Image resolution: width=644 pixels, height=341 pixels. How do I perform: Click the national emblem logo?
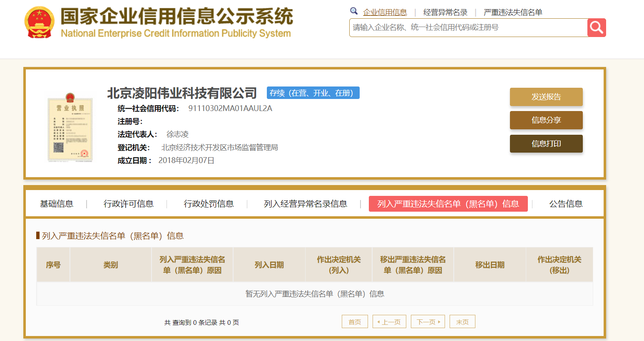(40, 22)
